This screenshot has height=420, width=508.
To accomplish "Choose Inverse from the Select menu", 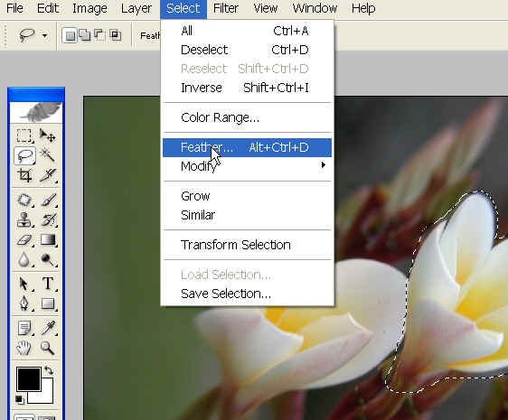I will tap(247, 88).
